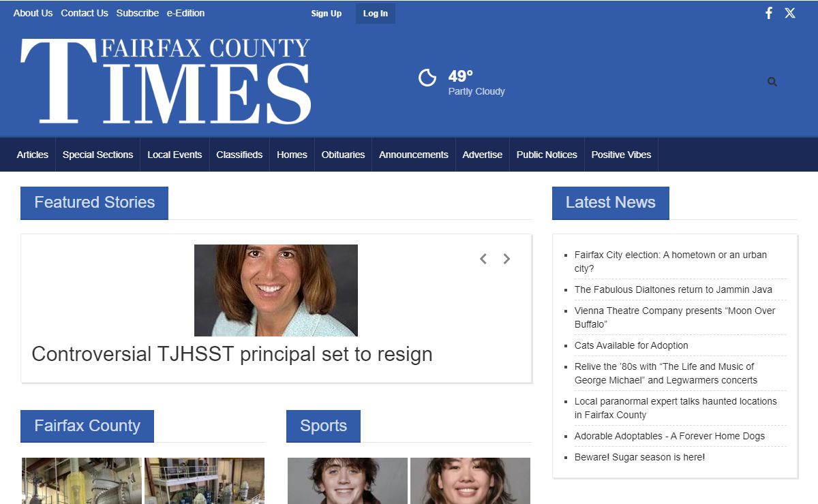Open the Advertise menu item

(483, 155)
